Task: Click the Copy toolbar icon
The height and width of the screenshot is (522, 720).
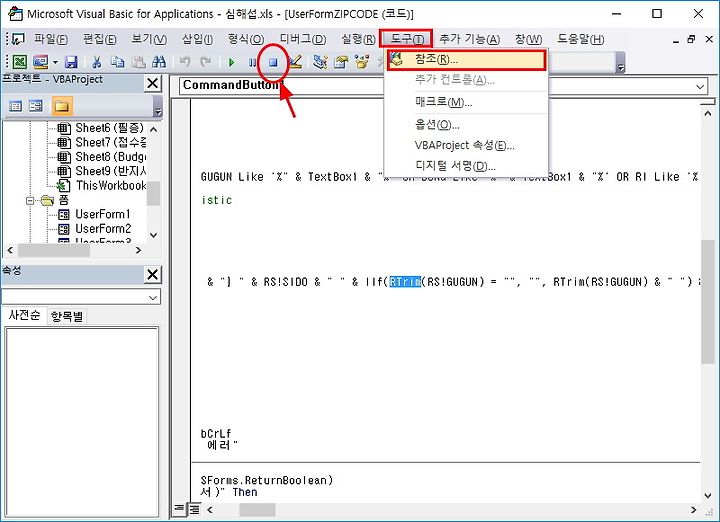Action: (x=118, y=62)
